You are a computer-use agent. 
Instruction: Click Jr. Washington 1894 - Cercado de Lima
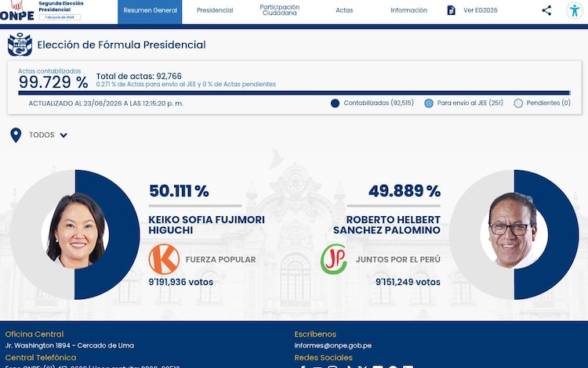pyautogui.click(x=69, y=345)
